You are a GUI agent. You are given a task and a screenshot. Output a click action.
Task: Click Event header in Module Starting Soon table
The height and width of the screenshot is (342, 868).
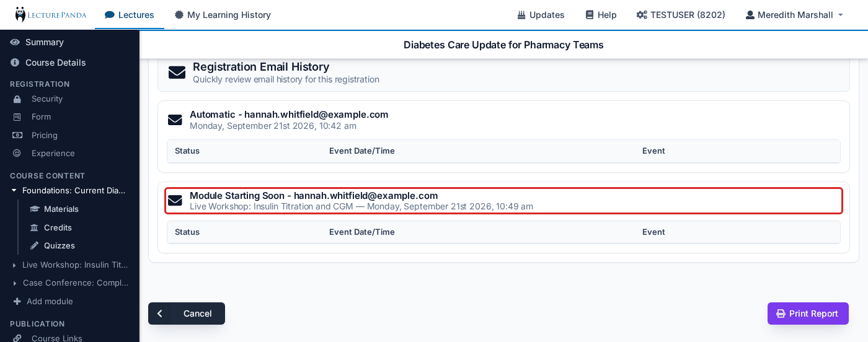[653, 232]
